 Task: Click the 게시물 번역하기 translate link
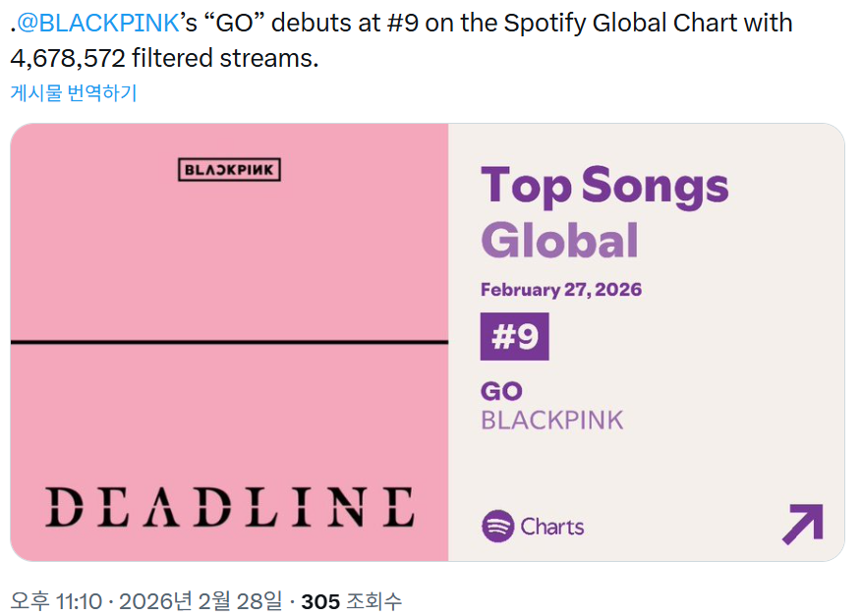point(74,93)
